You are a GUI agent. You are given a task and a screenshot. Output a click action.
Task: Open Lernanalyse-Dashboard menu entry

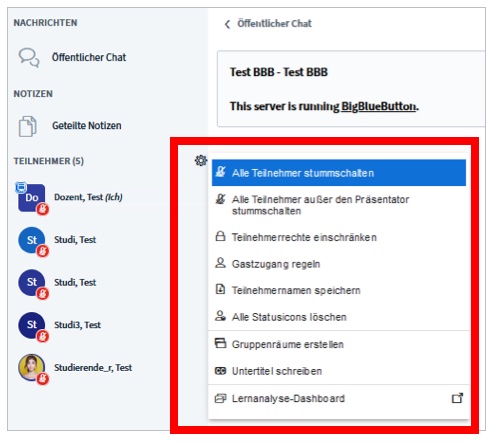339,398
